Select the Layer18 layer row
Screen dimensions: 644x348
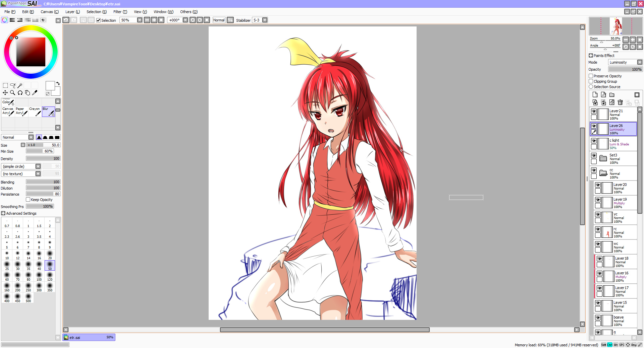[x=616, y=262]
